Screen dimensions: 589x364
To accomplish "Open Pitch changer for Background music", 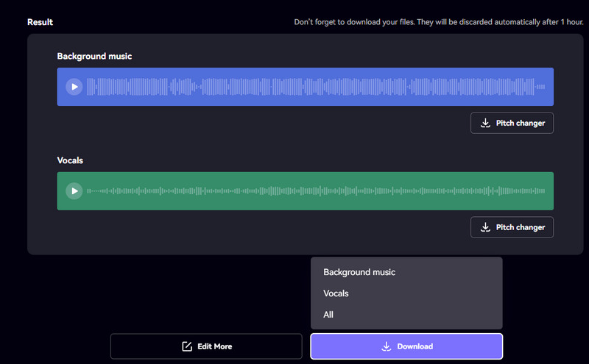I will pos(512,124).
